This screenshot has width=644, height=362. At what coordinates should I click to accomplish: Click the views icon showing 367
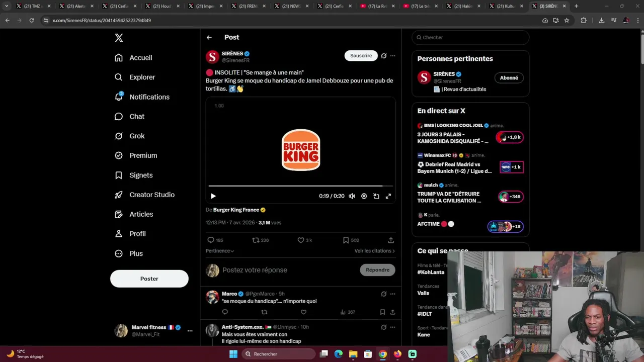pos(348,312)
